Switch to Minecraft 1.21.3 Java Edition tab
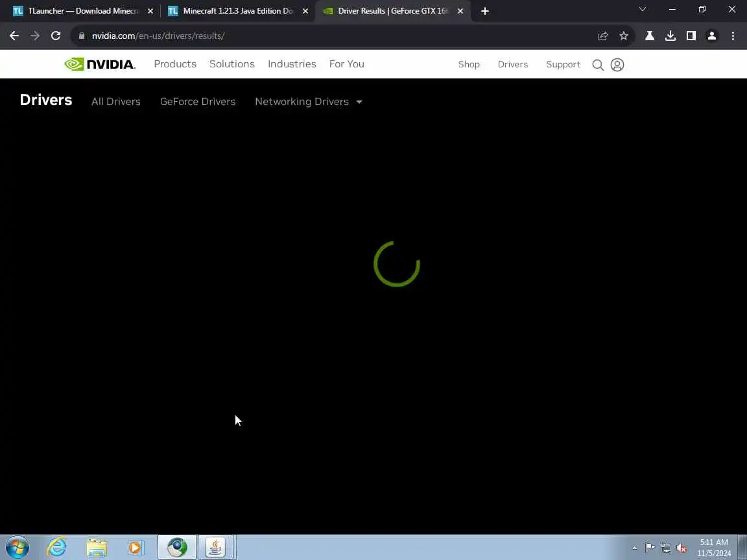This screenshot has width=747, height=560. click(x=238, y=11)
